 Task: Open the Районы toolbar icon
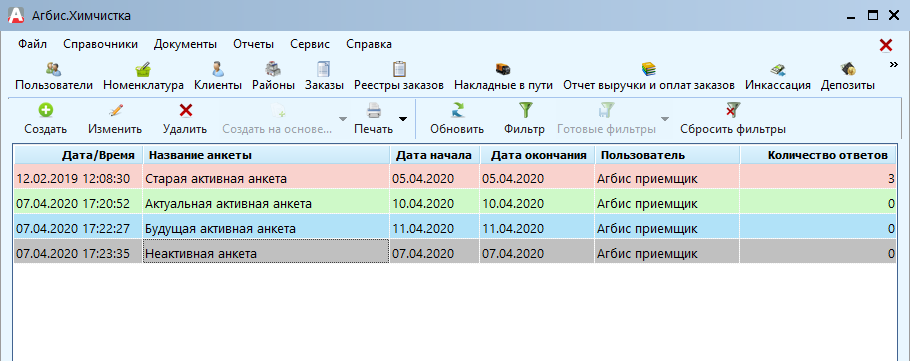click(x=273, y=76)
